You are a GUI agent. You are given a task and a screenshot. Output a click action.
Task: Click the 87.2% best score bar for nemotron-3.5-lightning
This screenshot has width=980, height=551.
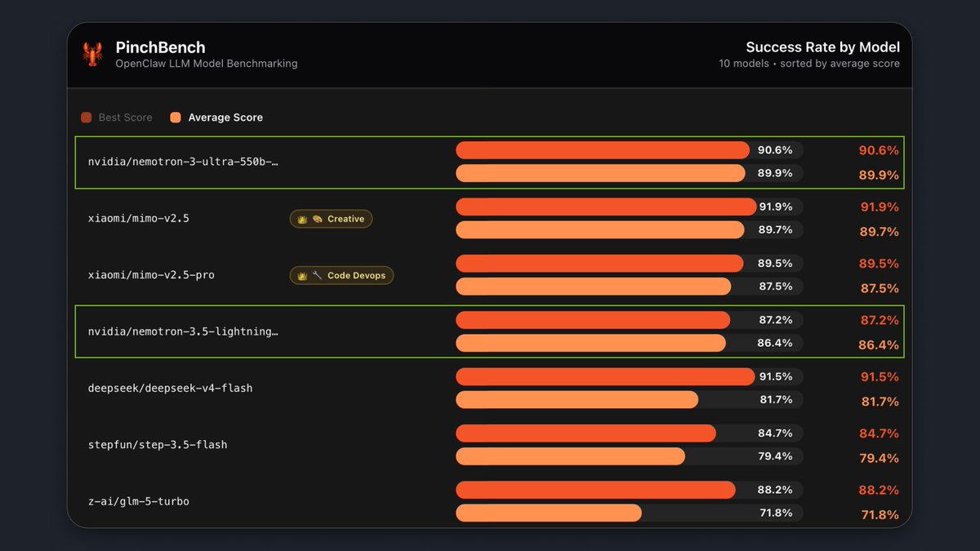click(x=593, y=320)
